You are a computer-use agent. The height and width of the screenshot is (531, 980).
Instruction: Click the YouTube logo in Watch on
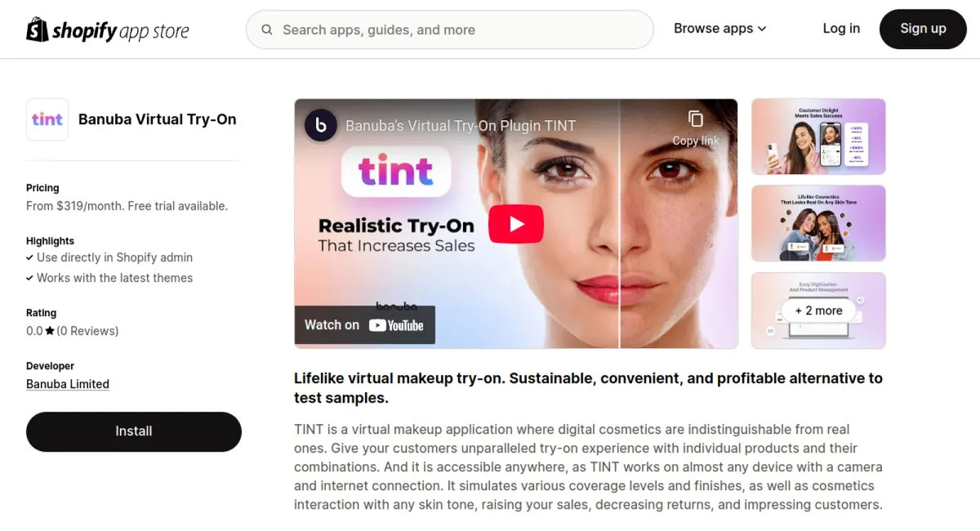tap(396, 325)
